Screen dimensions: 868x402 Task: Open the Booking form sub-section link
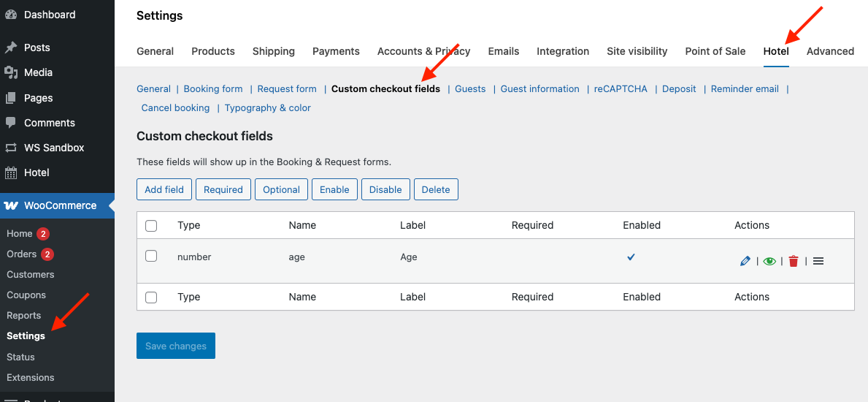(x=213, y=88)
